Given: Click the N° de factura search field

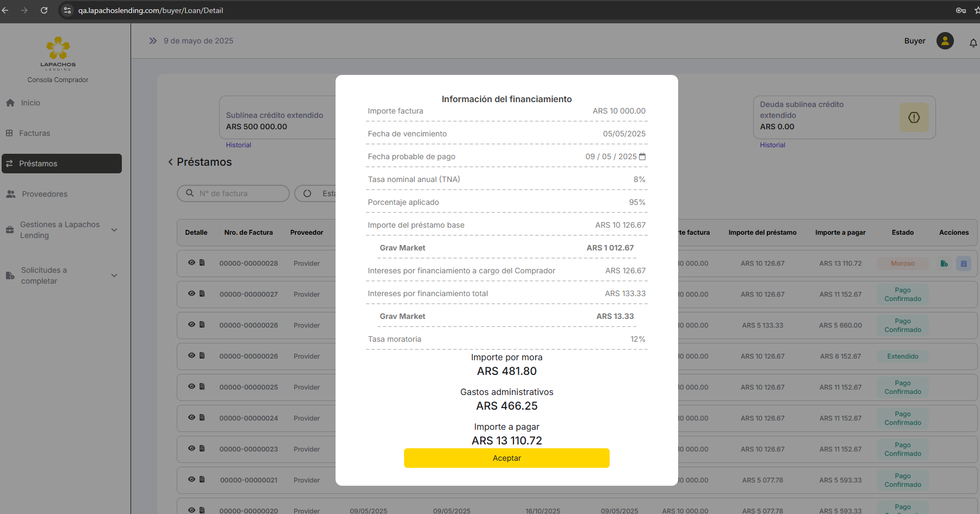Looking at the screenshot, I should click(x=239, y=193).
